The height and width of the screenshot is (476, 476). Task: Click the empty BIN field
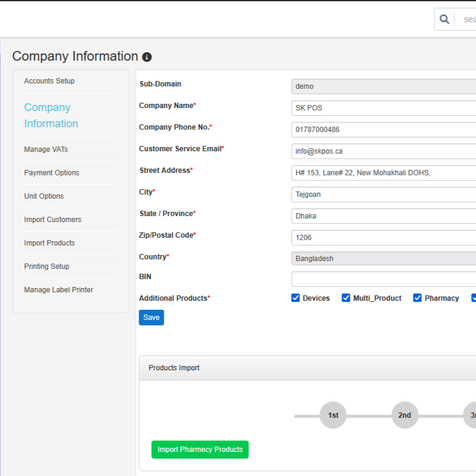pos(384,279)
